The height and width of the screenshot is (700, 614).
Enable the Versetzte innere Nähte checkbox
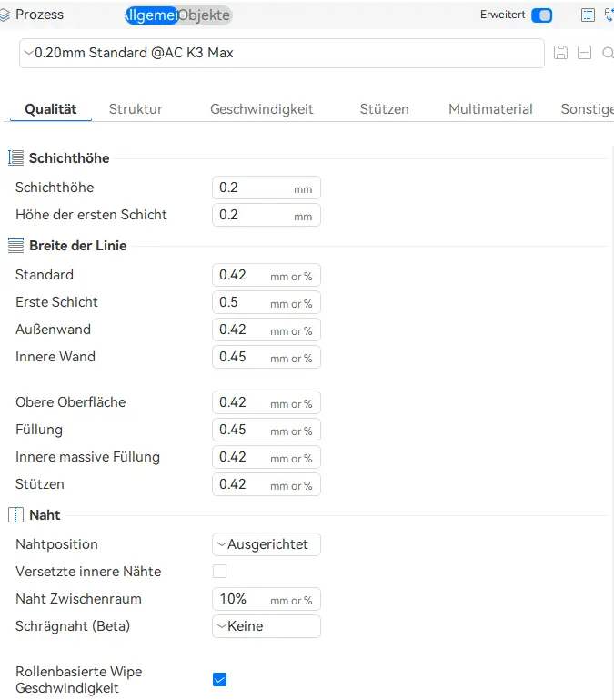pos(219,571)
